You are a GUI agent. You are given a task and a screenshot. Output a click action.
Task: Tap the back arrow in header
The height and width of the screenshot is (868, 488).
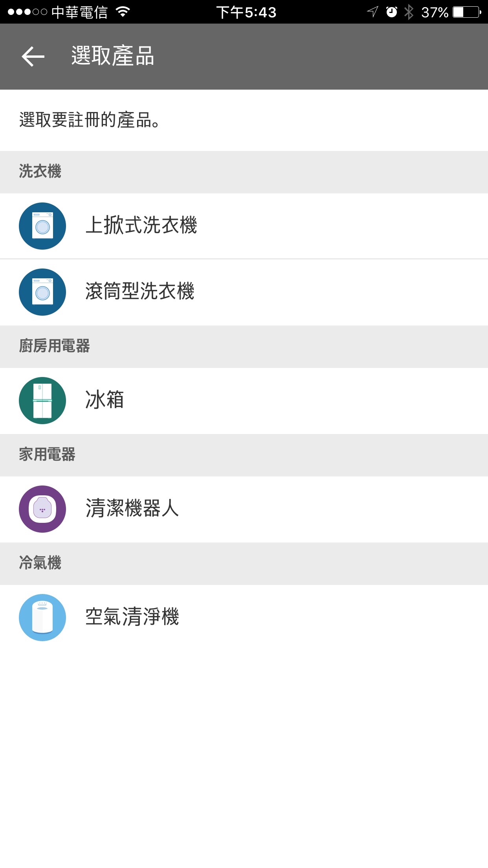33,57
